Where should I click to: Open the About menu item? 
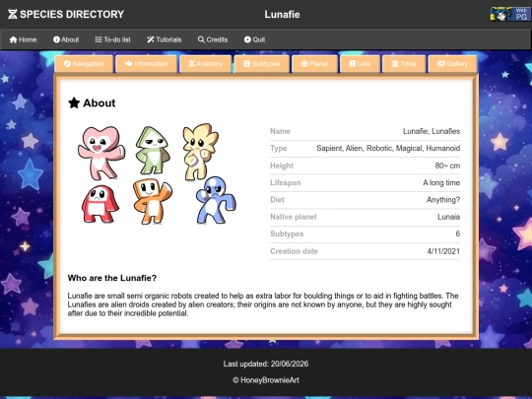pos(66,39)
